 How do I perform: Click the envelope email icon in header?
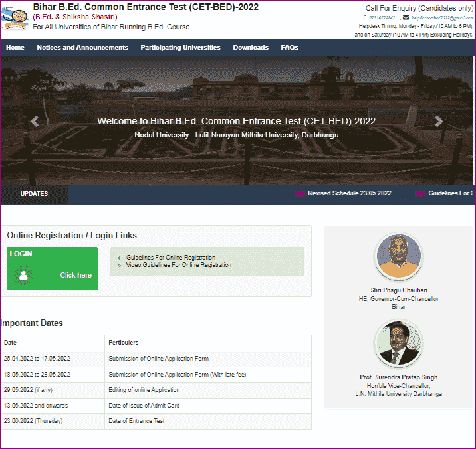point(406,17)
